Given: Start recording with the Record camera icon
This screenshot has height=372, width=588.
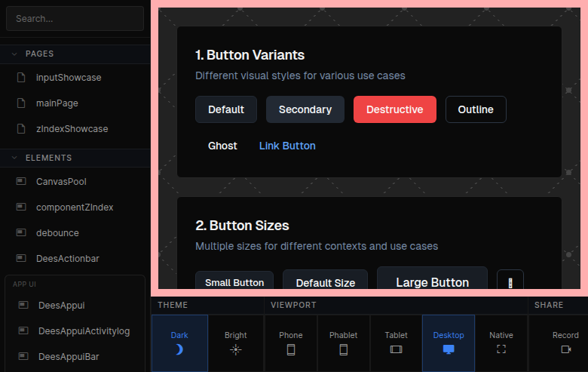Looking at the screenshot, I should (565, 349).
